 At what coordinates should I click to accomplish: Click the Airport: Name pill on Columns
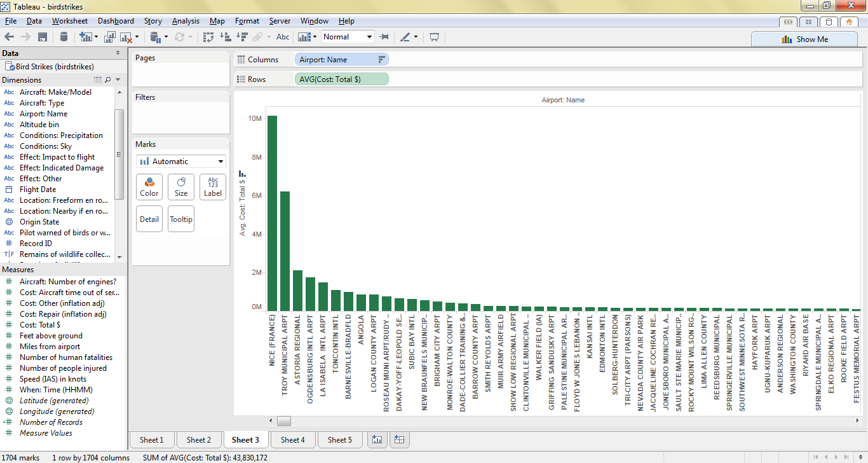341,59
